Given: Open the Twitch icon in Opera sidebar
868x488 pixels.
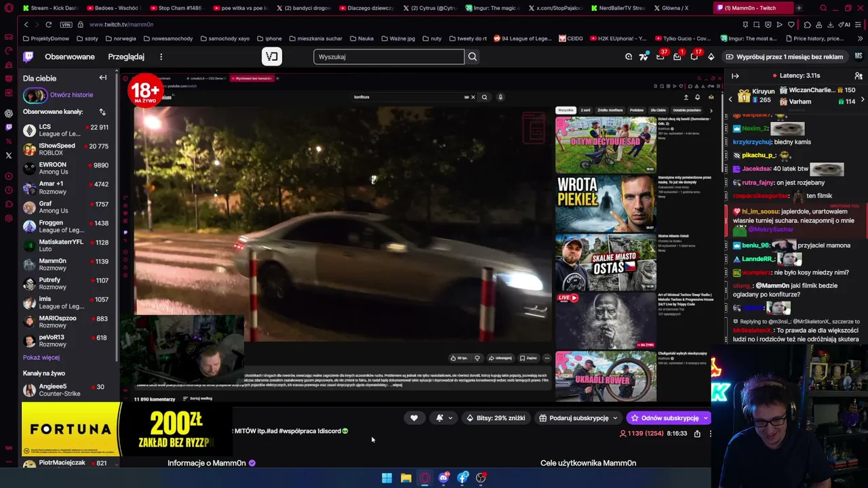Looking at the screenshot, I should pyautogui.click(x=8, y=127).
